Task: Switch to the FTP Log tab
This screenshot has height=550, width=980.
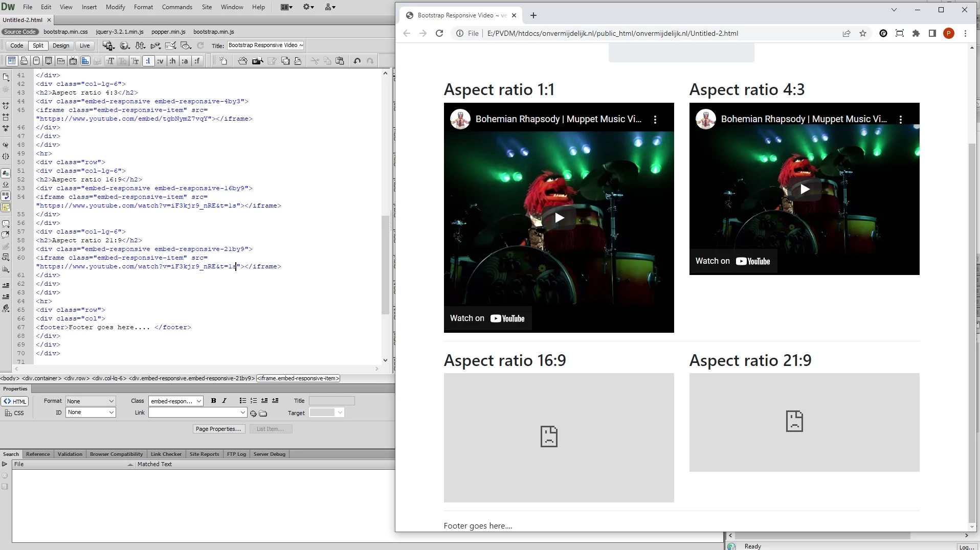Action: [x=236, y=454]
